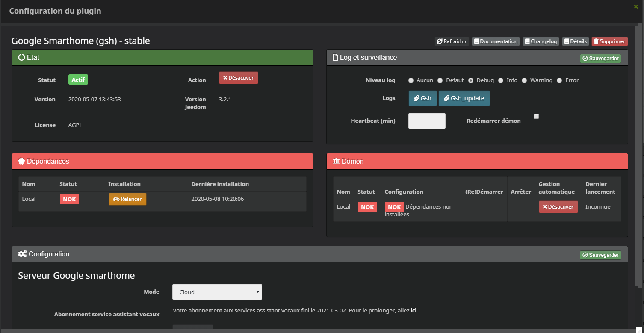Click the Arrêter column header
Viewport: 644px width, 333px height.
[521, 192]
